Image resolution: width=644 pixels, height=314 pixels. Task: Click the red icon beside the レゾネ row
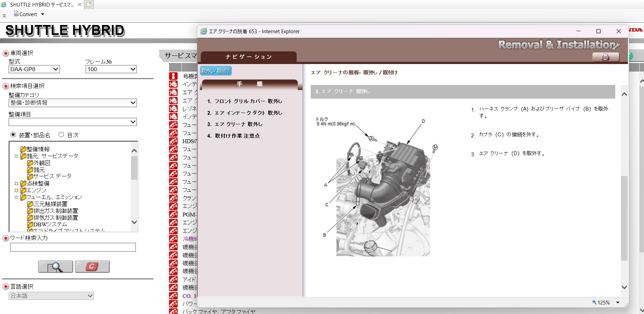tap(173, 109)
